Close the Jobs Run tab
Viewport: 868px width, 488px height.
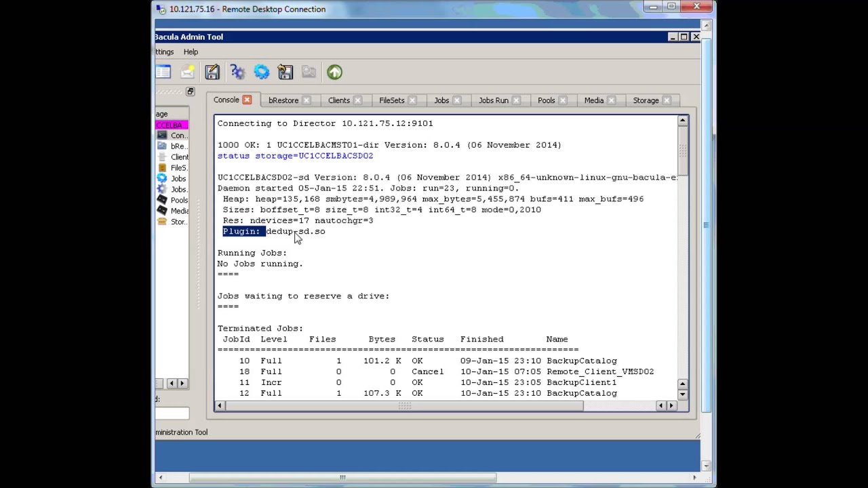[x=516, y=100]
